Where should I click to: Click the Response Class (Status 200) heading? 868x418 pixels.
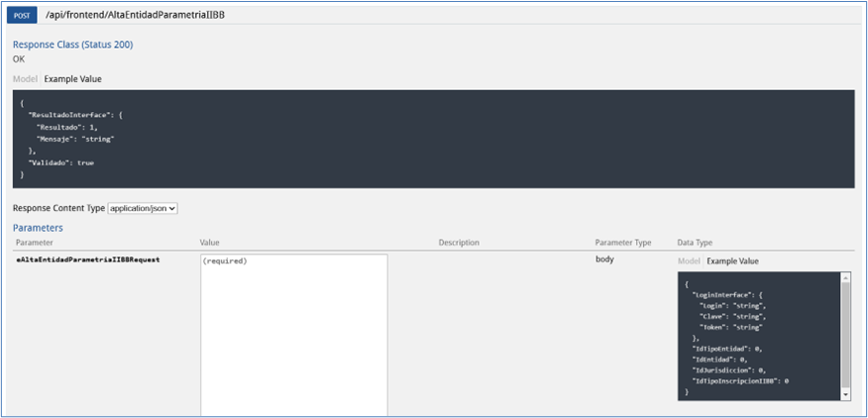(x=72, y=45)
